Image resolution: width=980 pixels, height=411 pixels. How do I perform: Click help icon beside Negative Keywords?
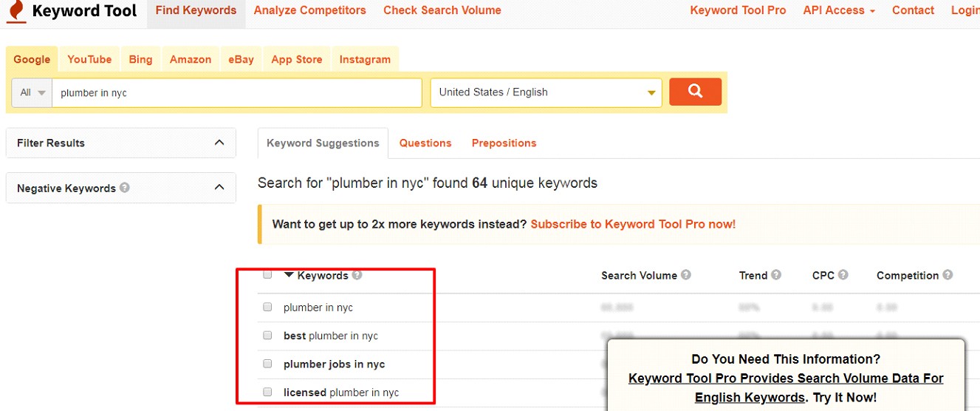click(125, 188)
